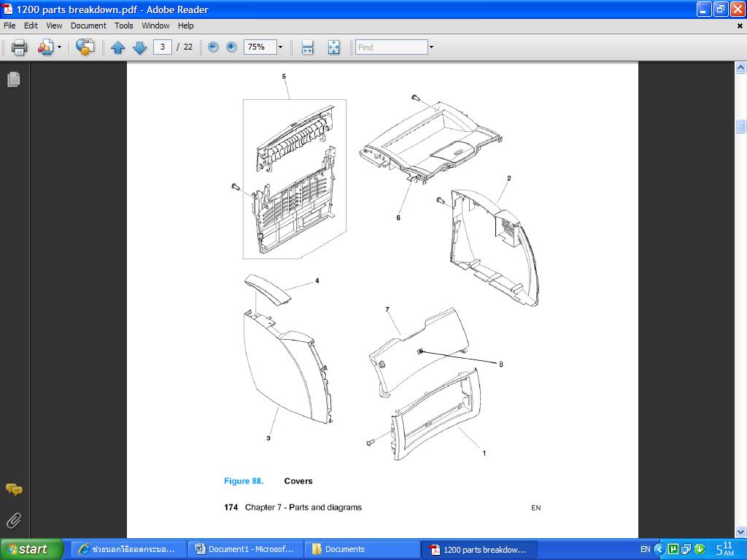Restore down the Adobe Reader window
747x560 pixels.
(721, 9)
